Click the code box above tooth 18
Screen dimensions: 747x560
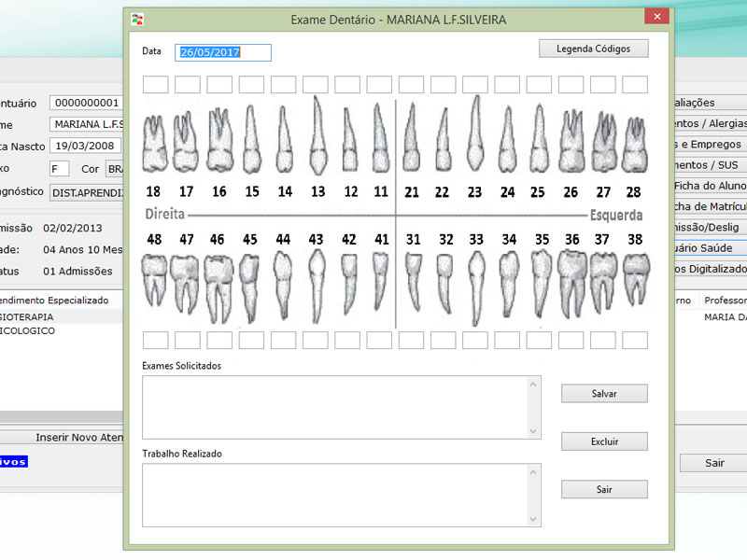(155, 85)
